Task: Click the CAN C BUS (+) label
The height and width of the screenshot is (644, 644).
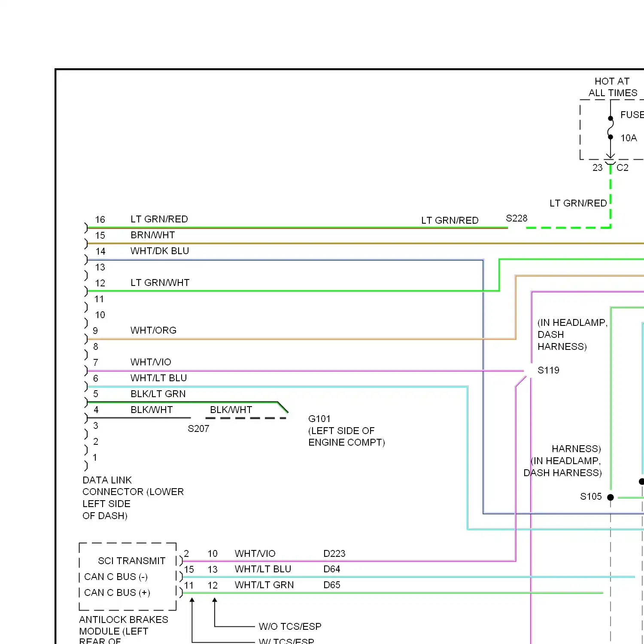Action: pos(117,592)
